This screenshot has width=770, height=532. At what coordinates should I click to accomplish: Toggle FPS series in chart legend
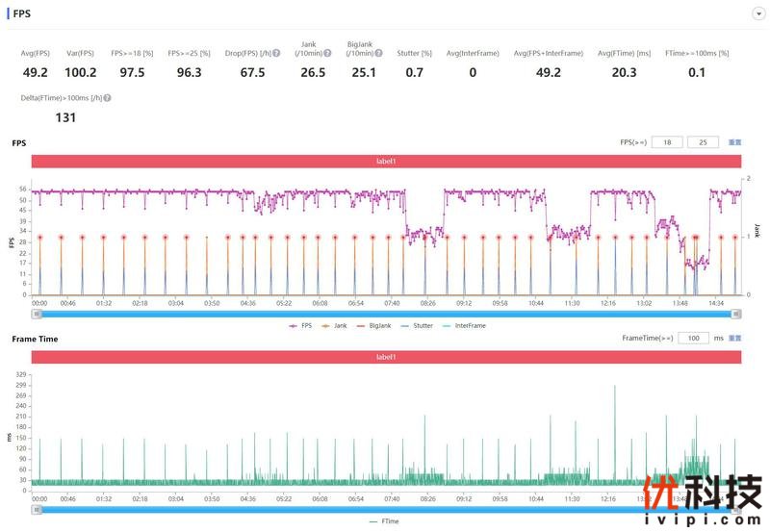[300, 326]
